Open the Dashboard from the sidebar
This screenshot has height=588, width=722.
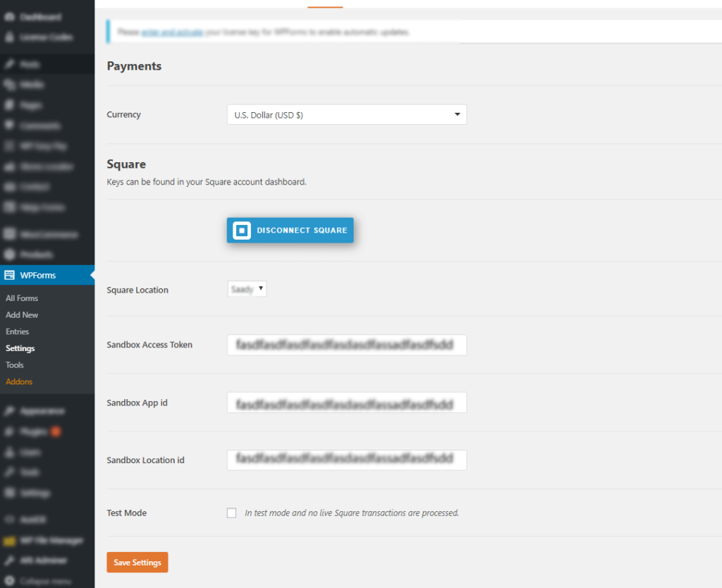[x=32, y=16]
